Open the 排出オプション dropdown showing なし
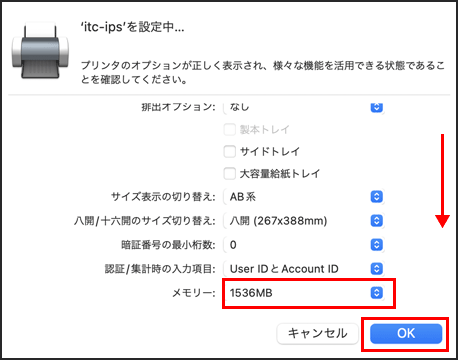This screenshot has height=360, width=458. (x=304, y=107)
